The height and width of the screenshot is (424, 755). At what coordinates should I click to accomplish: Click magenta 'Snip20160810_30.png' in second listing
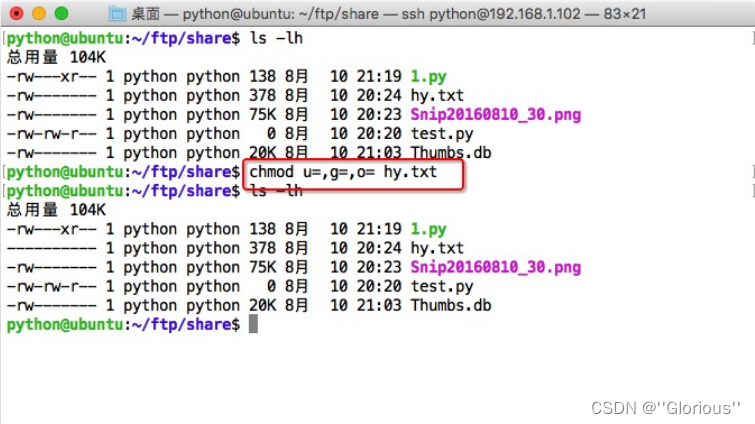(495, 267)
